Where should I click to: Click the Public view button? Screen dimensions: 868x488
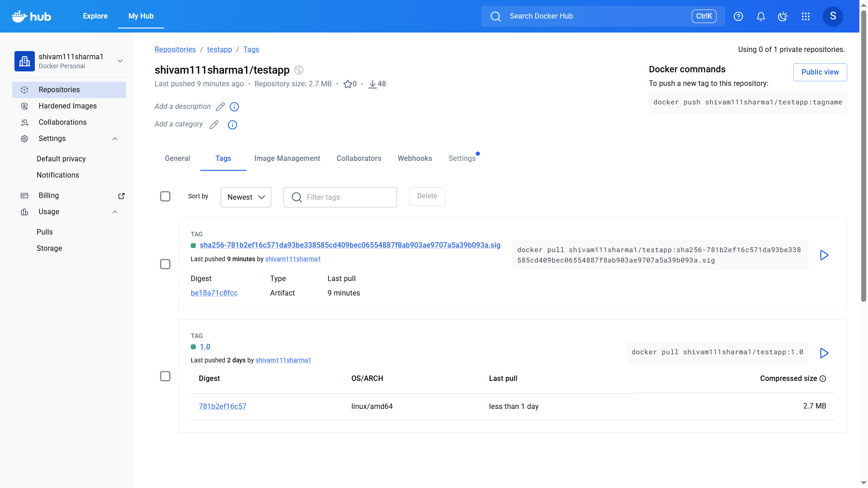pos(820,72)
